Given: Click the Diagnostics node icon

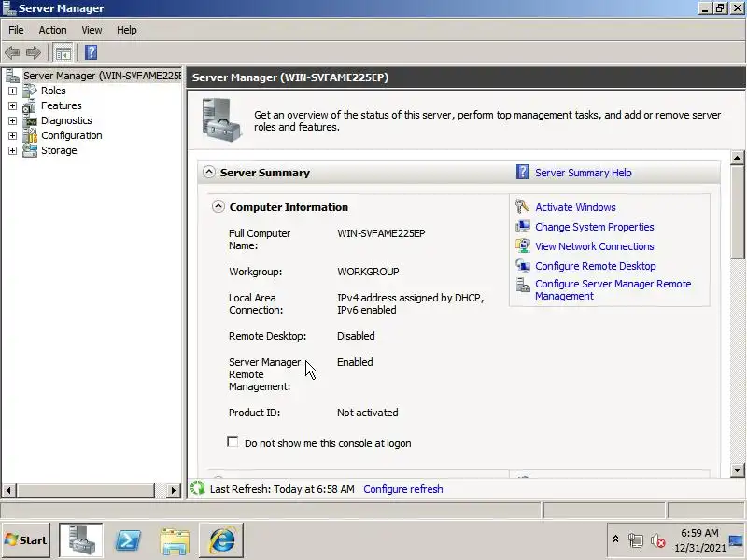Looking at the screenshot, I should tap(30, 120).
